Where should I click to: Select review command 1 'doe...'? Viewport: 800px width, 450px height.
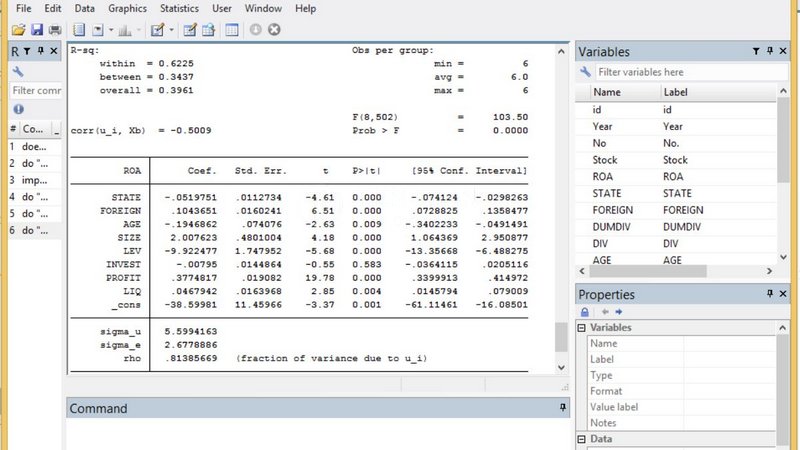point(35,146)
